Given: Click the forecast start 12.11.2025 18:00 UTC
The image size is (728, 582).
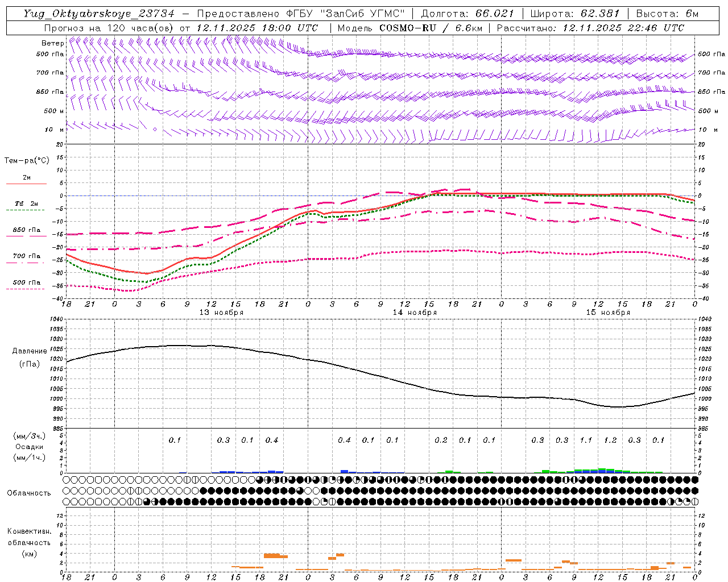Looking at the screenshot, I should pos(257,28).
